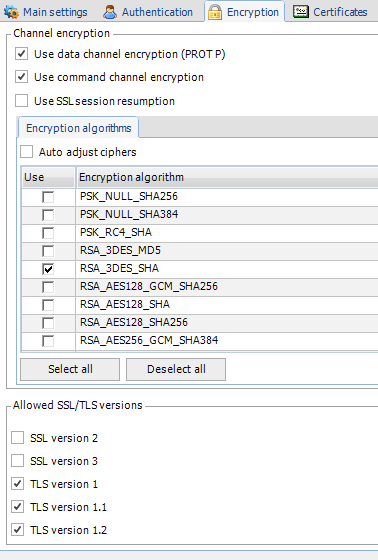Check the RSA_AES128_GCM_SHA256 algorithm
Viewport: 378px width, 560px height.
(48, 287)
